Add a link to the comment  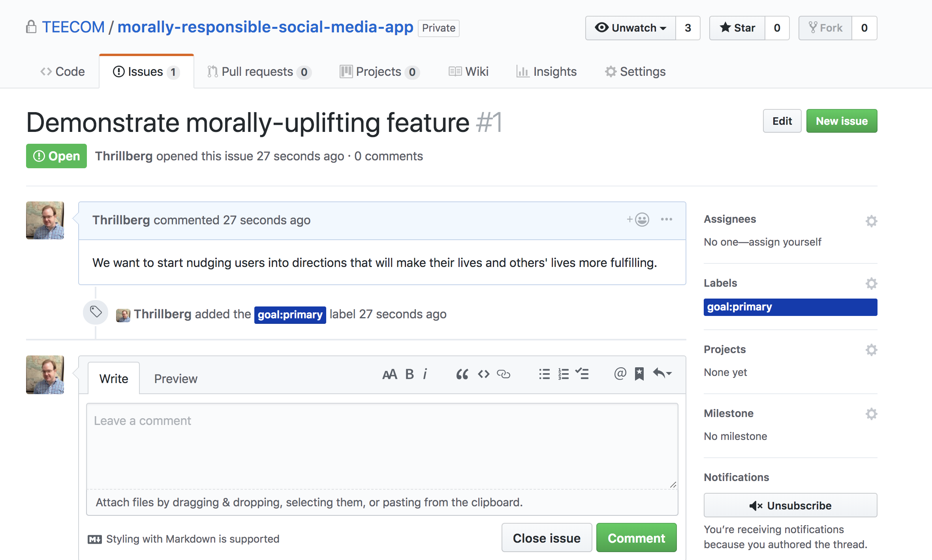pyautogui.click(x=504, y=374)
